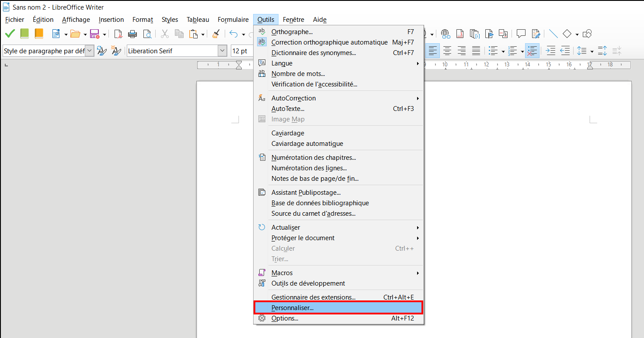The image size is (644, 338).
Task: Open the AutoCorrection submenu
Action: pos(339,98)
